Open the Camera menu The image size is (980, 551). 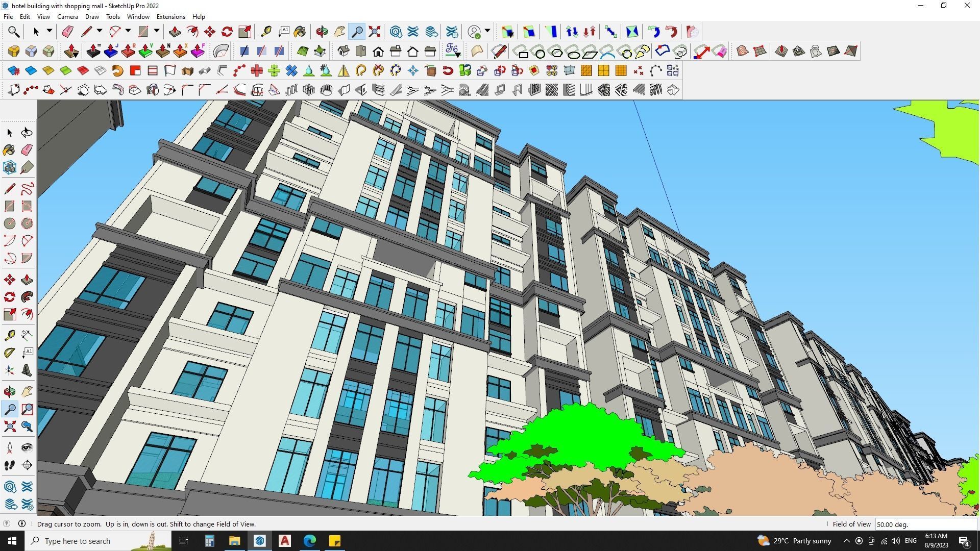(x=67, y=17)
